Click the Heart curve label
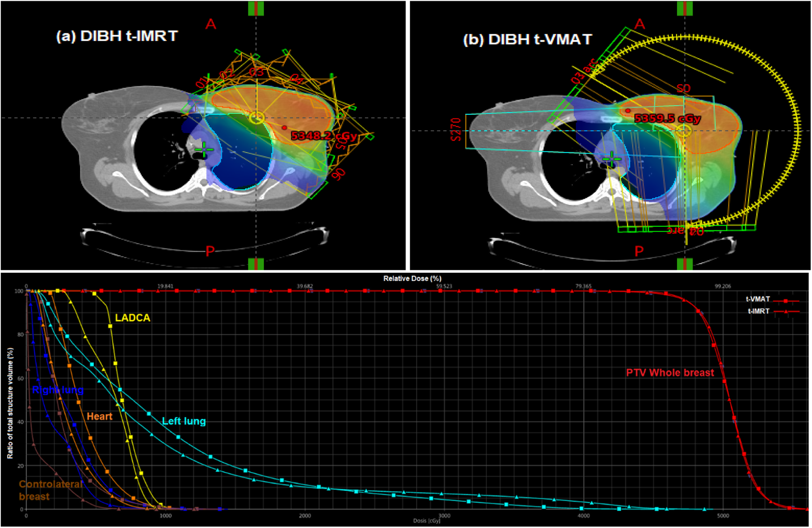Screen dimensions: 812x528 coord(99,416)
